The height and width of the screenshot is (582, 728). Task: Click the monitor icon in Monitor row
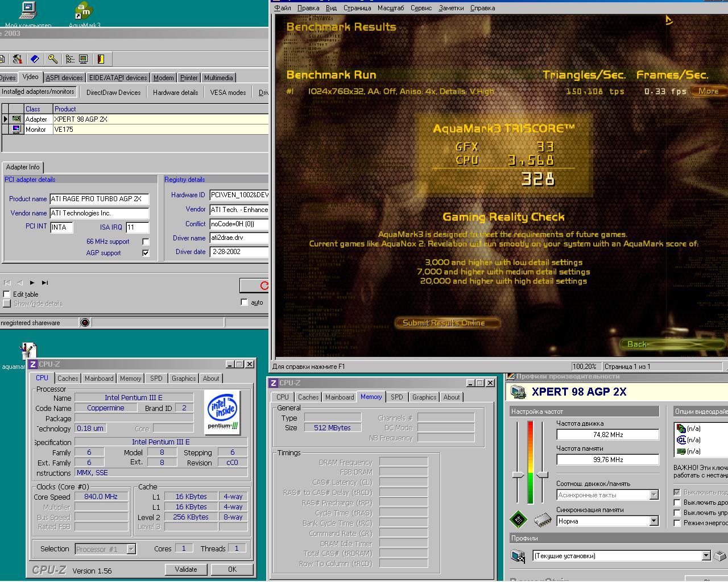(x=16, y=129)
